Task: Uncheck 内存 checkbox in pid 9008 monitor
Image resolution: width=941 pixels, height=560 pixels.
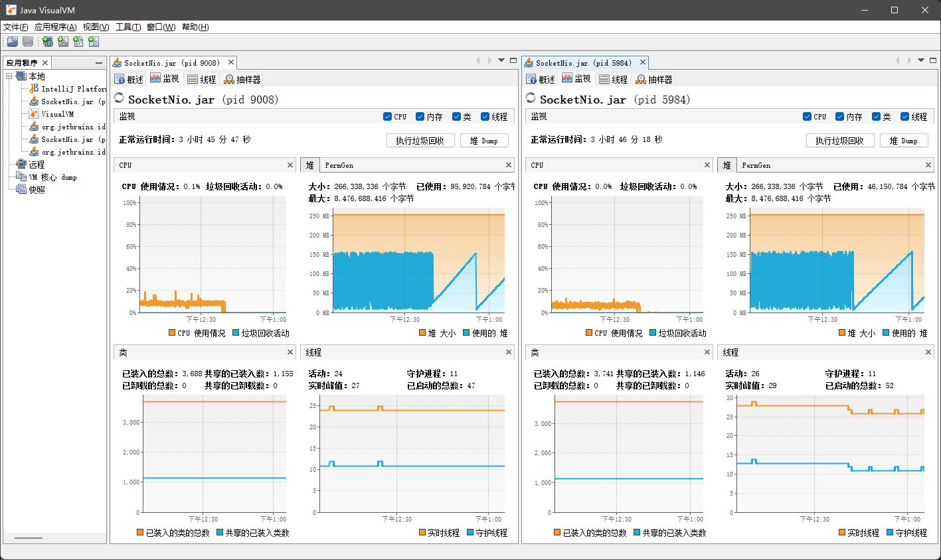Action: point(420,117)
